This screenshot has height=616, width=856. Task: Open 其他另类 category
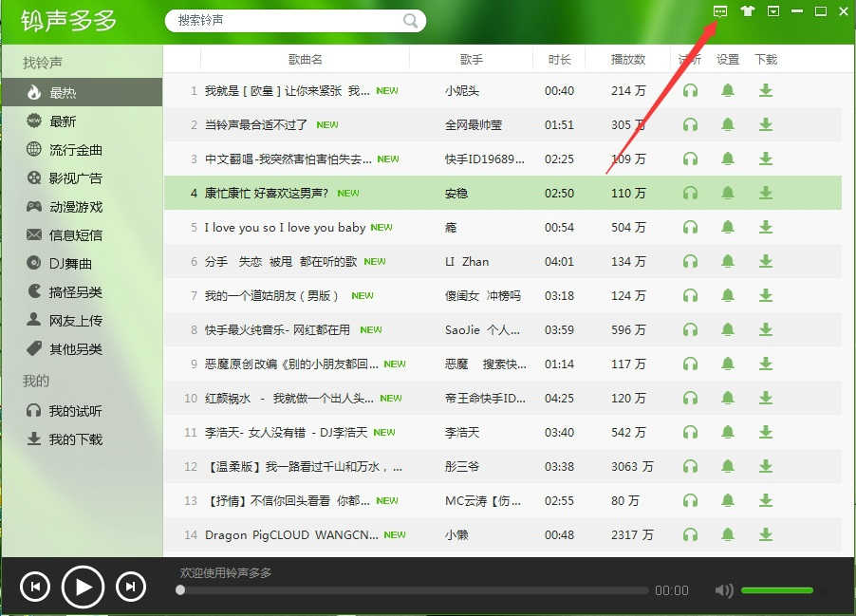coord(82,348)
